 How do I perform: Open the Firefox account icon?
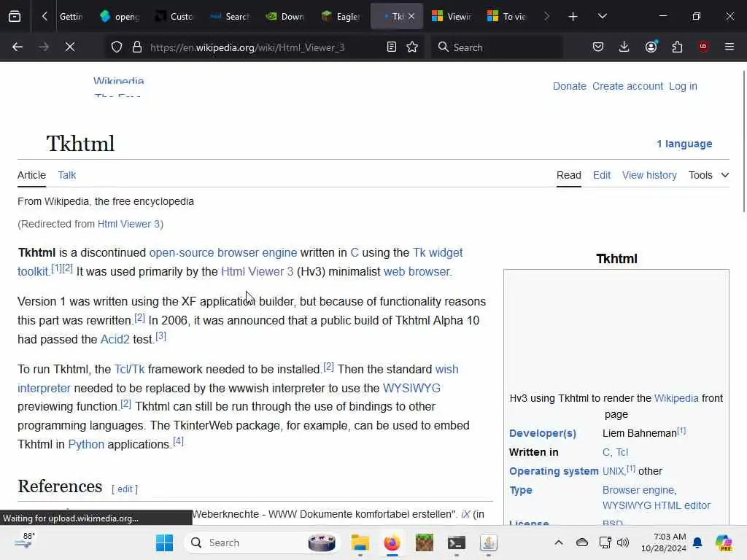point(651,47)
